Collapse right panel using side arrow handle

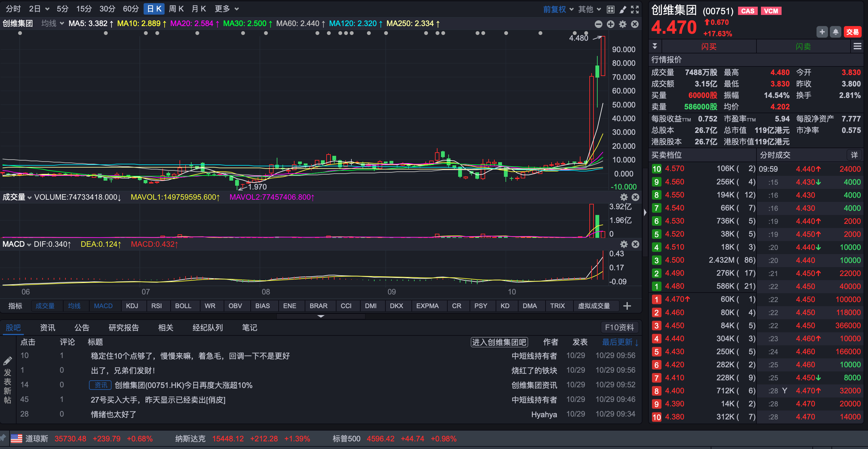(645, 212)
